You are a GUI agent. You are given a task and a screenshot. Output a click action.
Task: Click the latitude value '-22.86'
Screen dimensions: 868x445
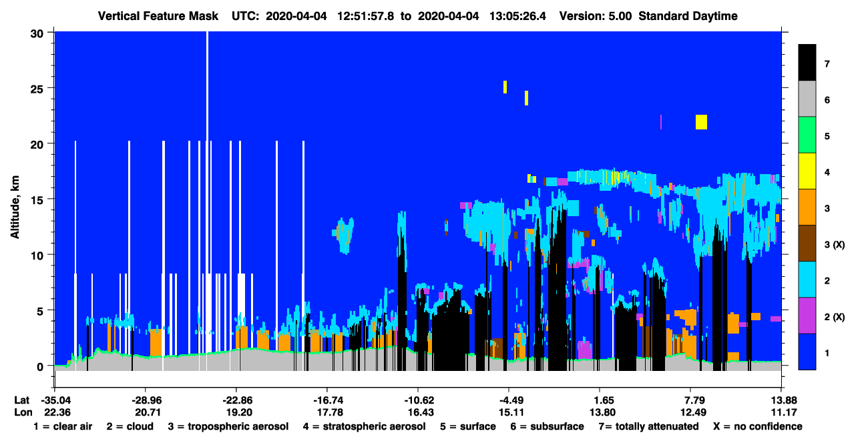tap(236, 400)
